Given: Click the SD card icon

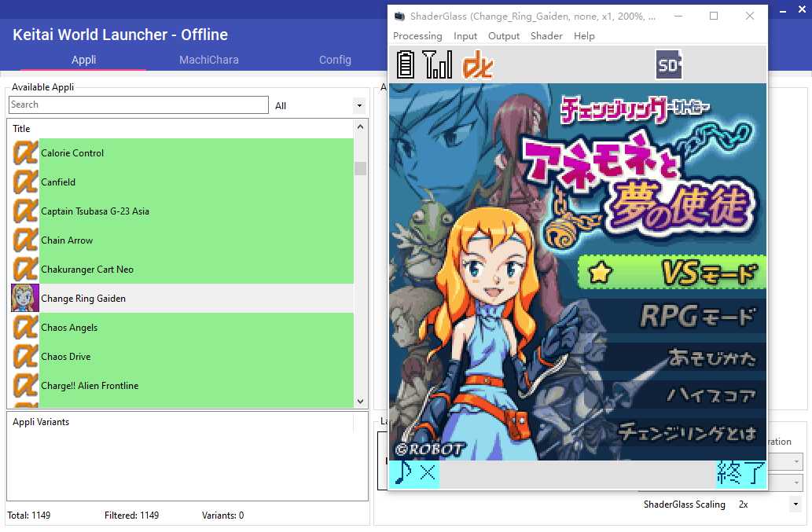Looking at the screenshot, I should pyautogui.click(x=669, y=64).
